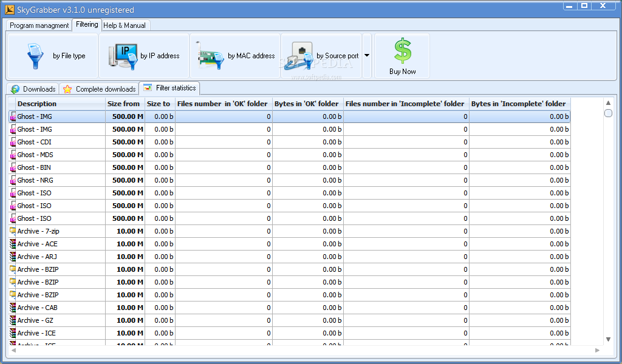Sort by the Size from column header
This screenshot has width=622, height=364.
coord(125,104)
